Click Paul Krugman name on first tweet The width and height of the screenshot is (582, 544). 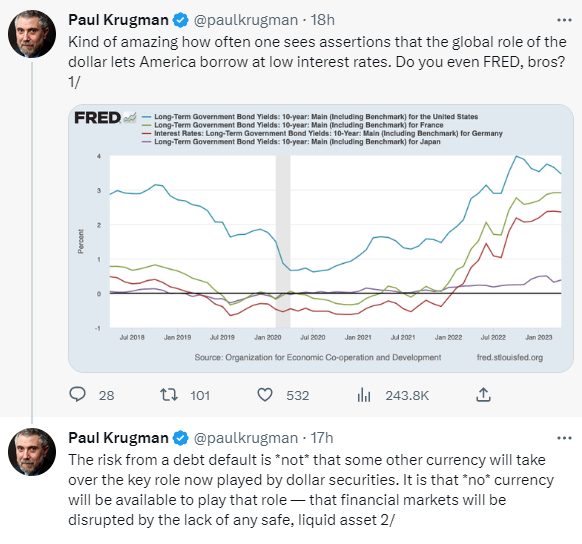pyautogui.click(x=118, y=20)
